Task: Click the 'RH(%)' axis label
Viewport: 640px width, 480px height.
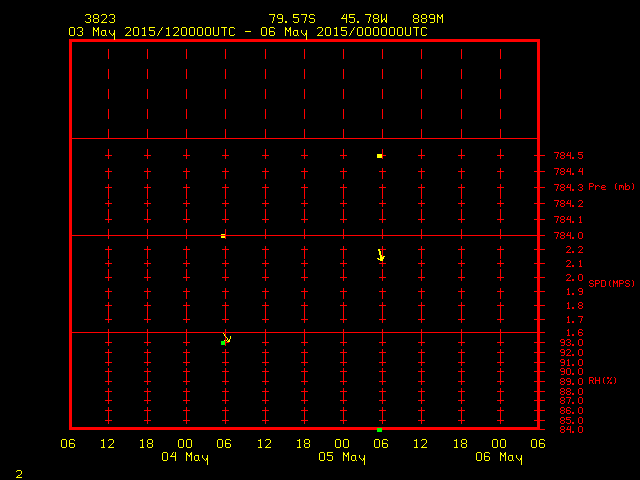Action: point(601,380)
